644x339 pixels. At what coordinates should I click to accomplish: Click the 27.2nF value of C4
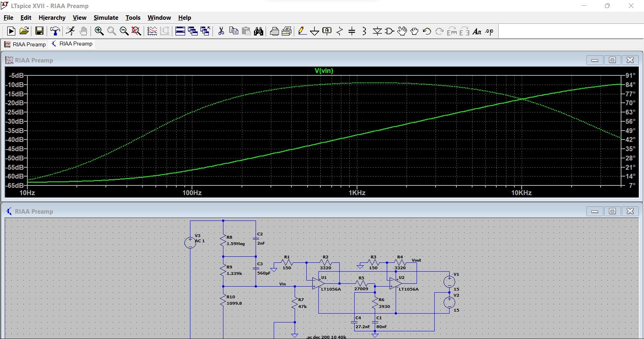[362, 327]
